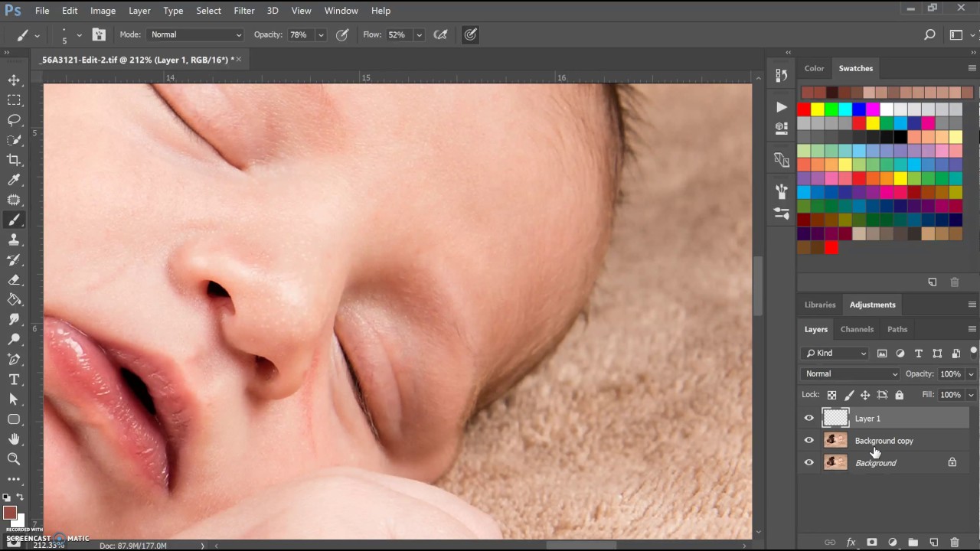
Task: Open the Actions panel play icon
Action: coord(781,107)
